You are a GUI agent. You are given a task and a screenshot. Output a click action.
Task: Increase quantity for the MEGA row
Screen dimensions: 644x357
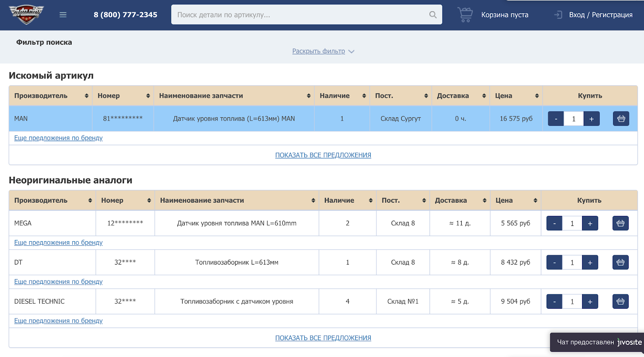click(590, 223)
